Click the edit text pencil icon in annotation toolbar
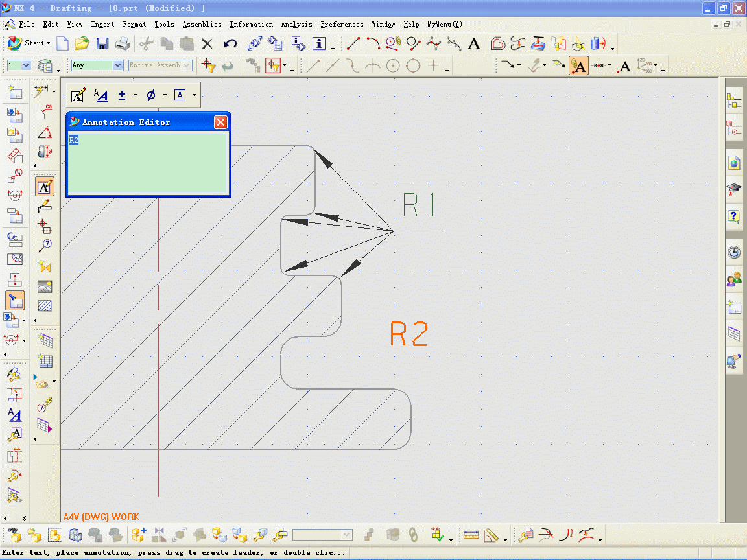The height and width of the screenshot is (560, 747). click(x=78, y=95)
